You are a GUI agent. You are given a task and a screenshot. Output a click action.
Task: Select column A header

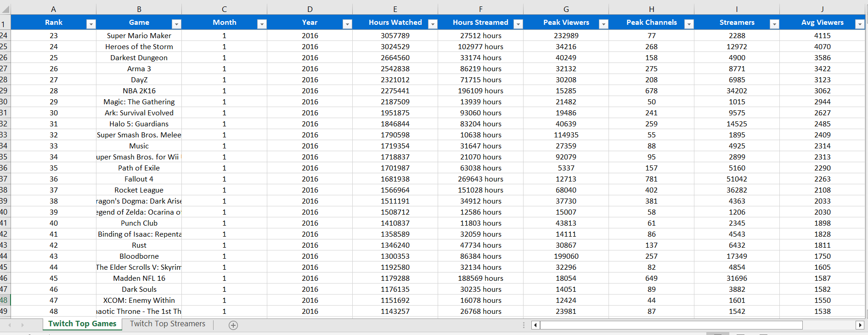point(53,9)
